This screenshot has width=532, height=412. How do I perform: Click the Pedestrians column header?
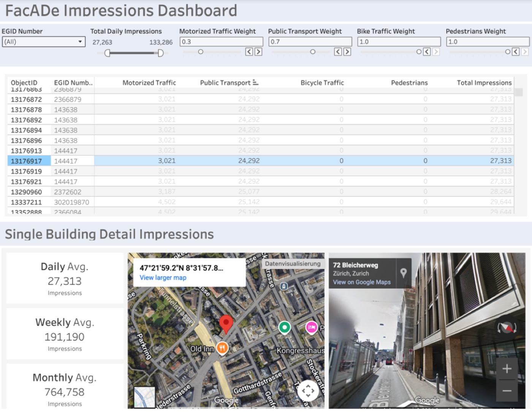pyautogui.click(x=409, y=82)
